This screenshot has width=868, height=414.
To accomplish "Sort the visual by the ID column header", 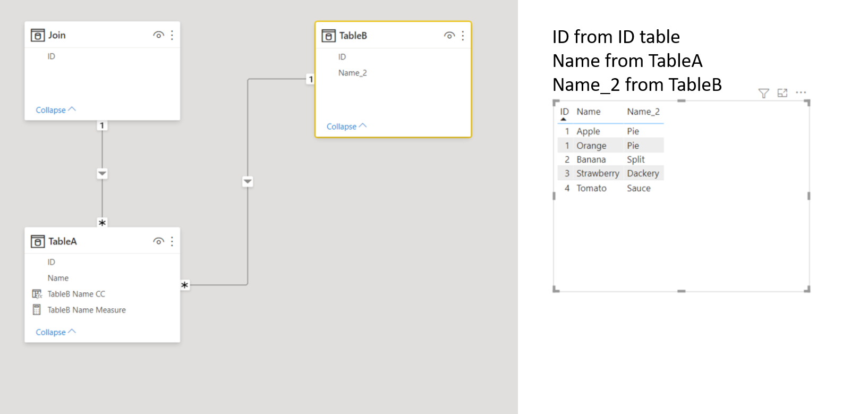I will coord(564,112).
